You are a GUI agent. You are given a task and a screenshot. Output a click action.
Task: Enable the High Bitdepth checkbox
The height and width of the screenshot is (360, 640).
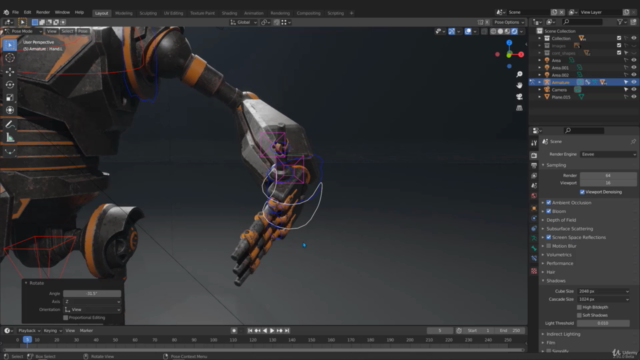pyautogui.click(x=579, y=307)
